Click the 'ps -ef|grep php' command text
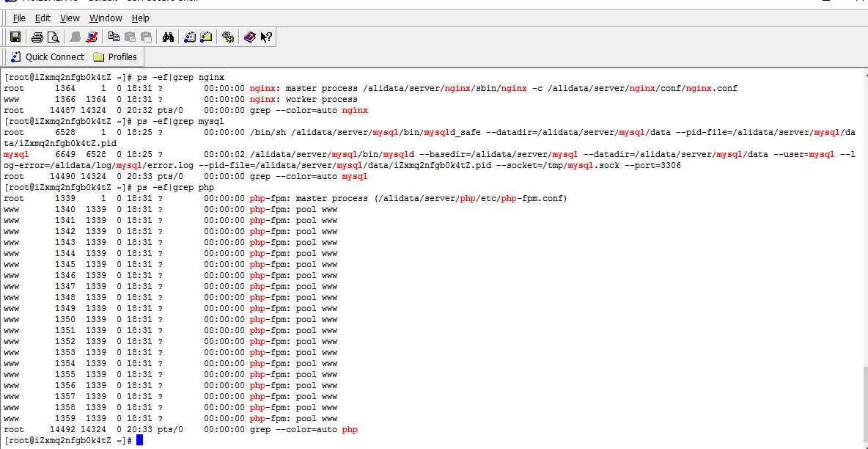This screenshot has height=449, width=868. pos(175,187)
